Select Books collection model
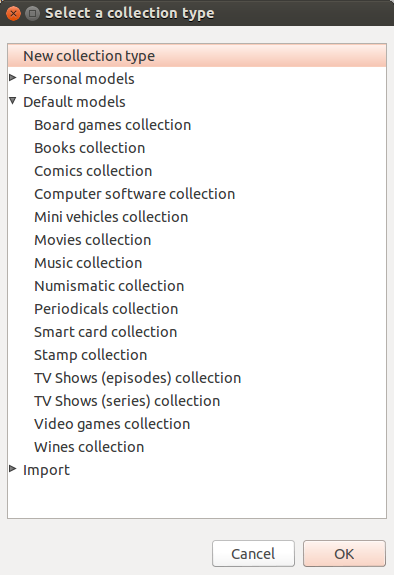Screen dimensions: 394x575 (x=90, y=148)
